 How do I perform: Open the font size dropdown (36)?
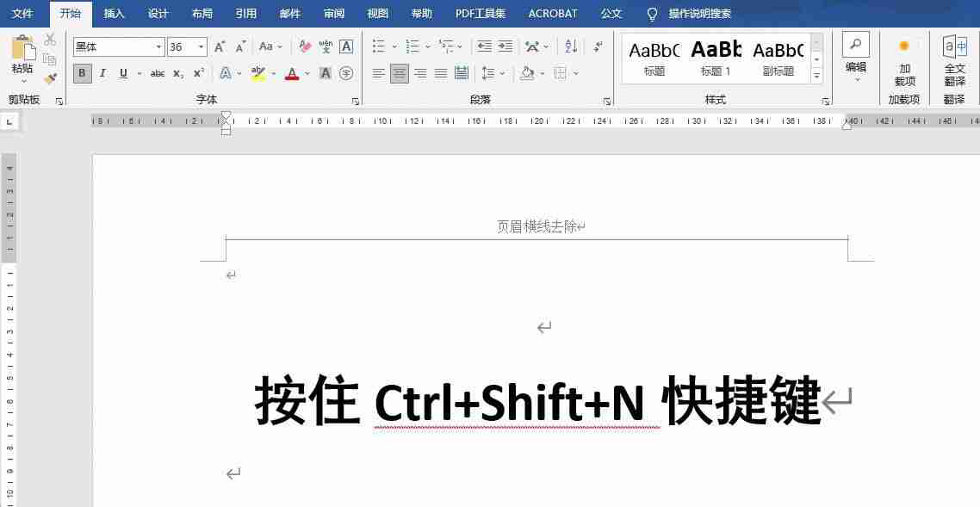[x=202, y=46]
